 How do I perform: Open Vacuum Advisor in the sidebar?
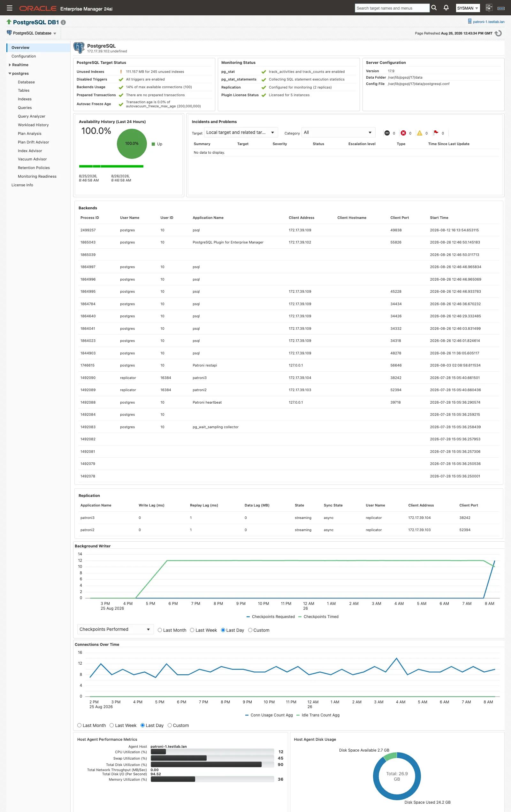coord(32,159)
